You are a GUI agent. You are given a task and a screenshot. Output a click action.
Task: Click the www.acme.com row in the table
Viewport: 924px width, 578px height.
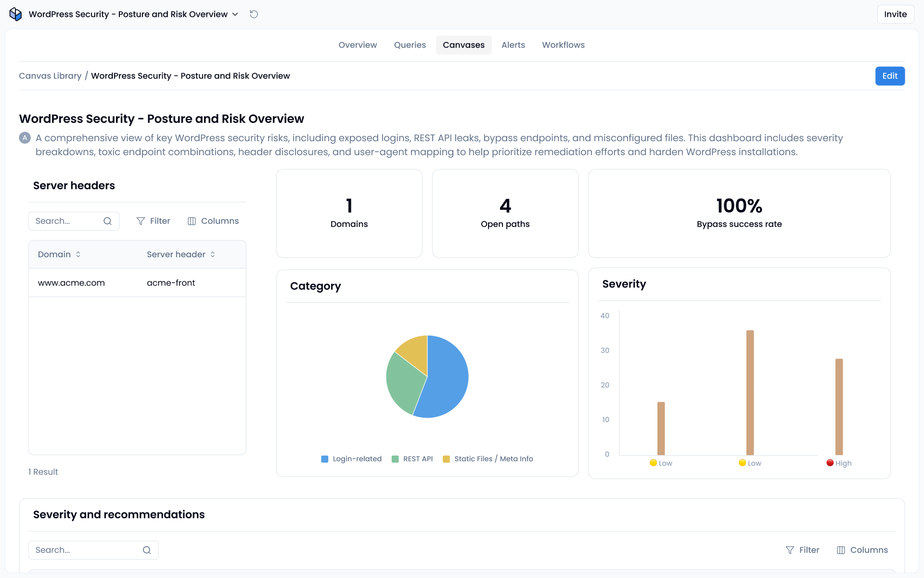71,283
